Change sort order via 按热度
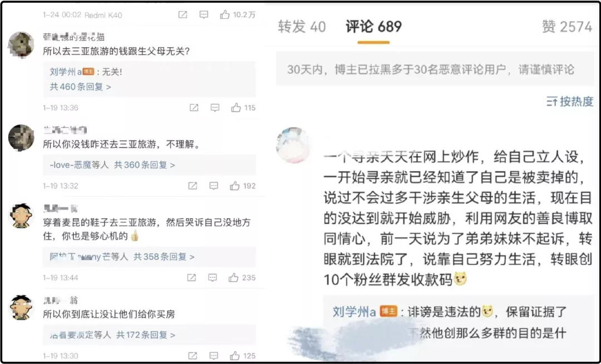This screenshot has width=601, height=364. pos(570,102)
